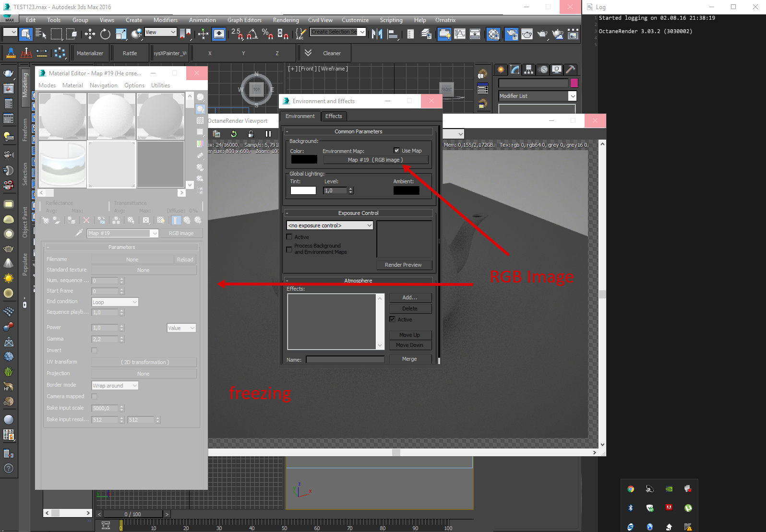Open the Power Value dropdown
Screen dimensions: 766x532
click(181, 328)
